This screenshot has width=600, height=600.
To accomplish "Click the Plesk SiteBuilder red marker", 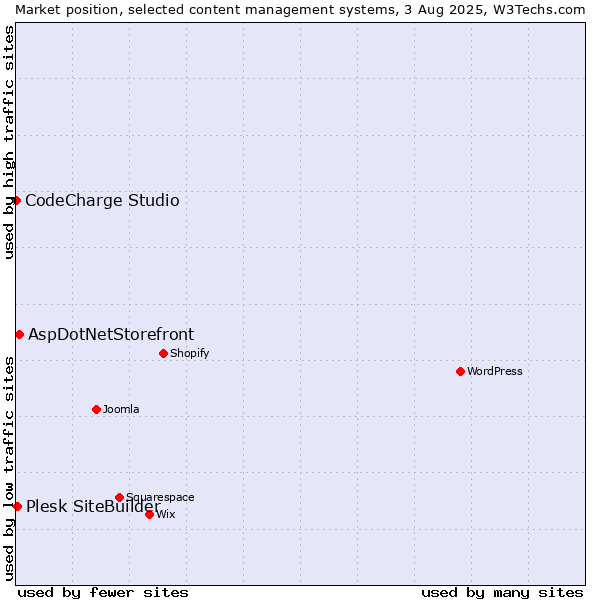I will click(x=17, y=507).
